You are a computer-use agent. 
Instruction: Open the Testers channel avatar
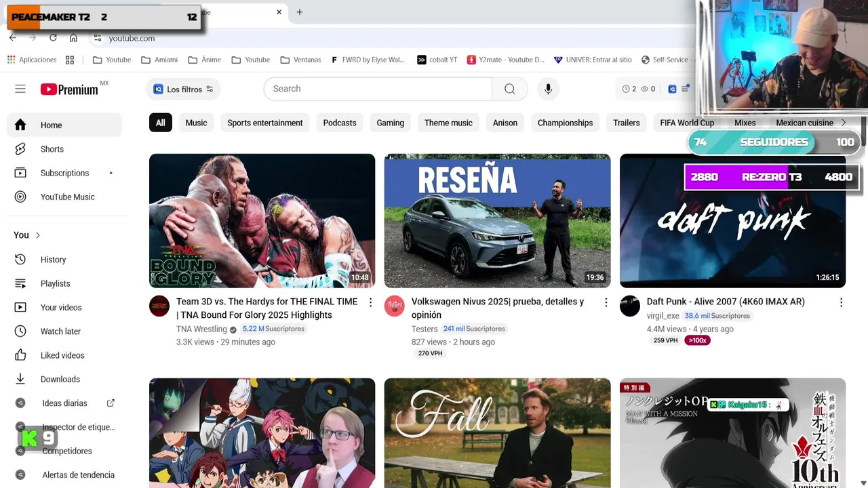tap(395, 306)
